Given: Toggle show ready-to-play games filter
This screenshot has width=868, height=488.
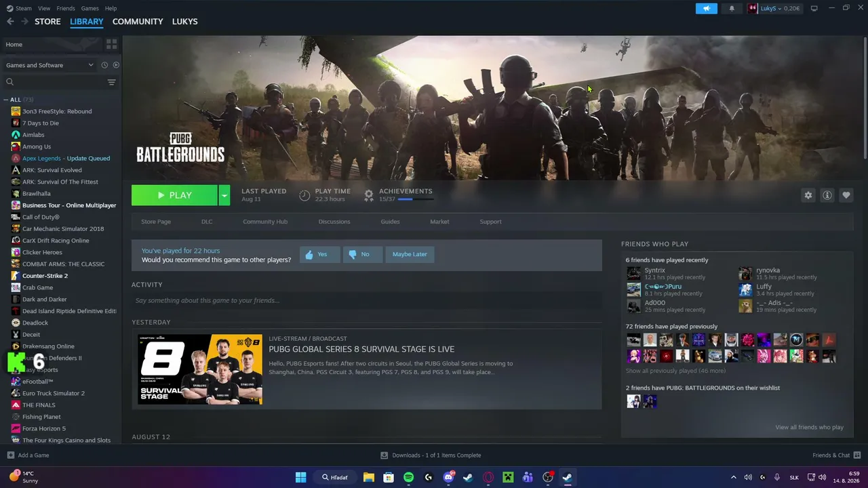Looking at the screenshot, I should 116,65.
